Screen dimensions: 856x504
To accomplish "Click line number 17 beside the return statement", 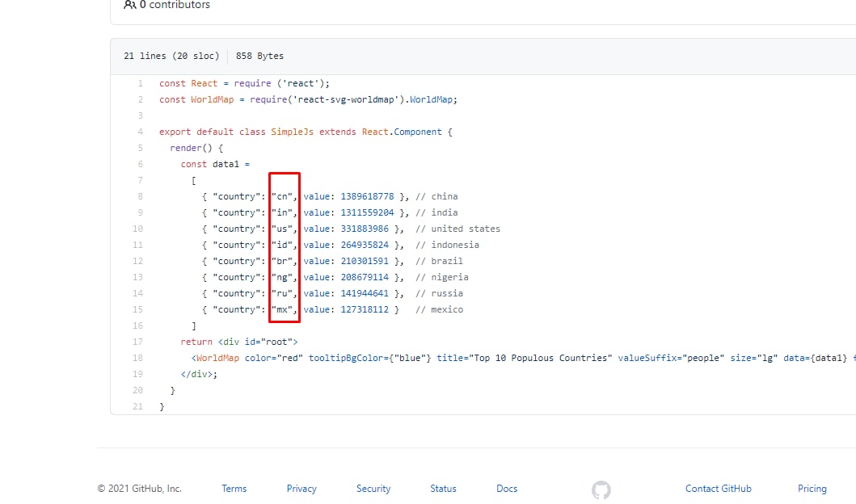I will click(139, 342).
